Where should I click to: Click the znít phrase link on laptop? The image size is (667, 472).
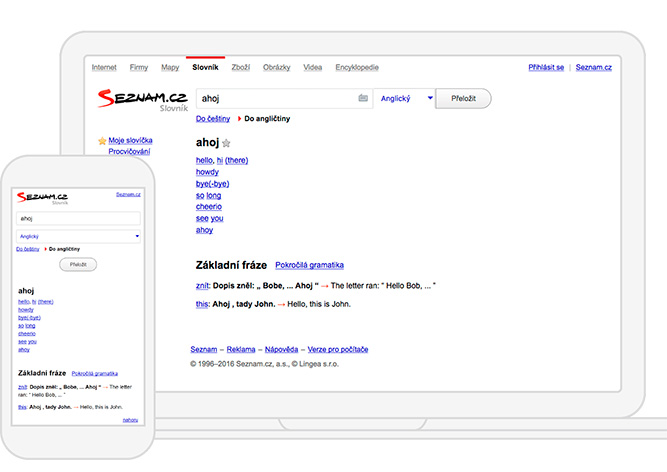pos(202,286)
